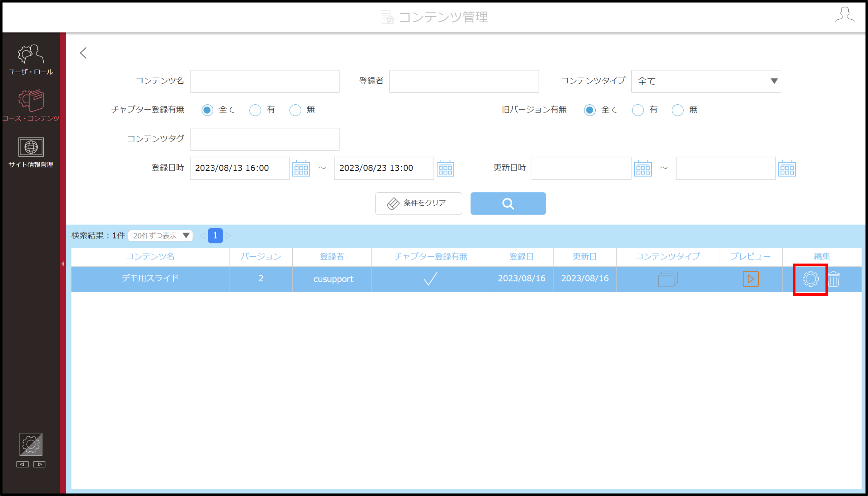Sort by 更新日 column header
Screen dimensions: 868x496
pyautogui.click(x=585, y=256)
